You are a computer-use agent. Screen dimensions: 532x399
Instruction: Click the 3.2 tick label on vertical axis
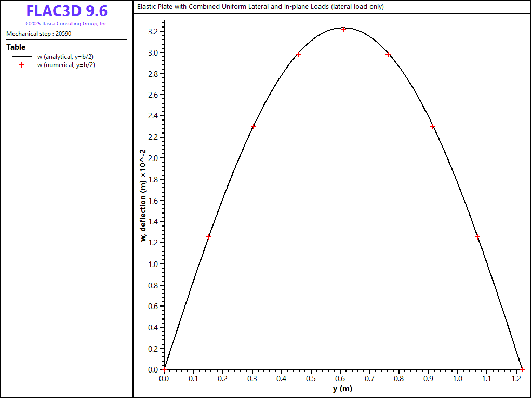pos(153,32)
